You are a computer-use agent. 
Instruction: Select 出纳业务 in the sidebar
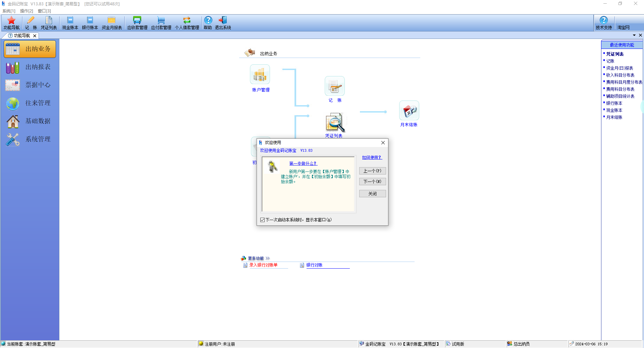[x=30, y=49]
